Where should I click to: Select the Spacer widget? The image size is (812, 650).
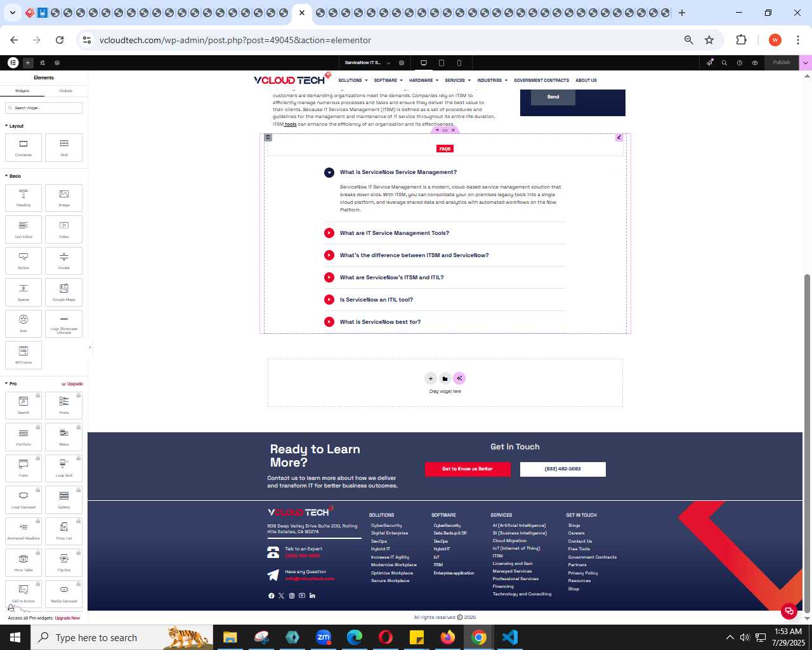point(23,292)
